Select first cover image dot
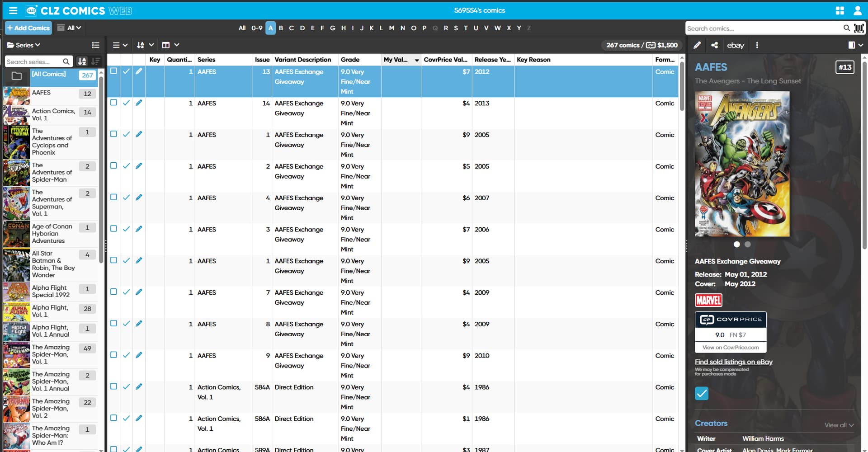Viewport: 868px width, 452px height. (x=736, y=244)
